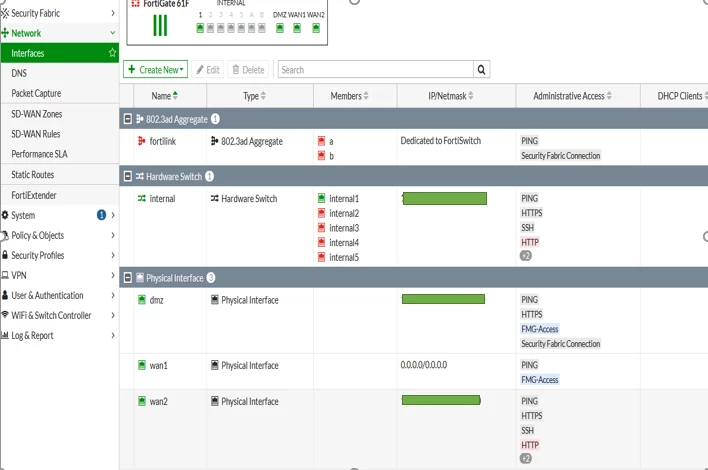Click the wan2 interface port icon

coord(141,401)
